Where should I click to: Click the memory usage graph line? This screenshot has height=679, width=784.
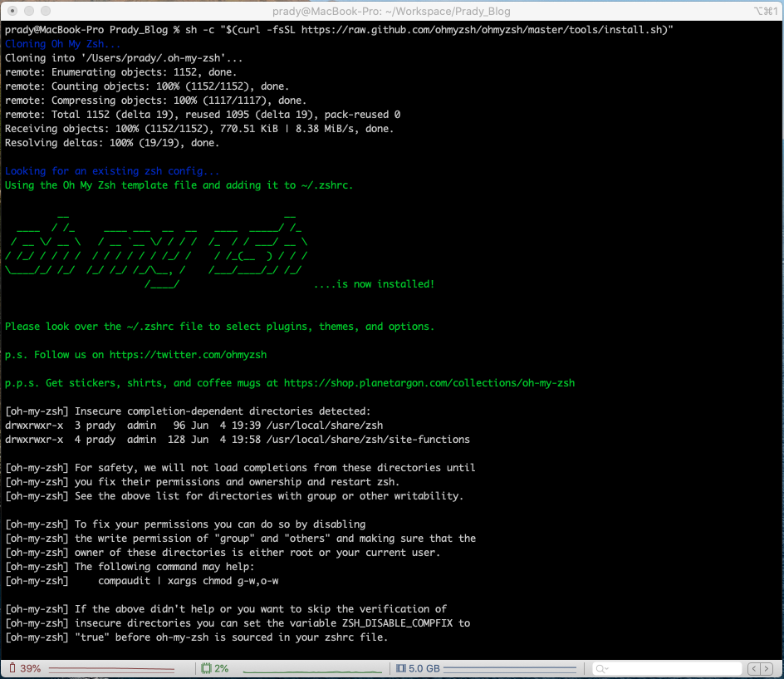click(509, 668)
